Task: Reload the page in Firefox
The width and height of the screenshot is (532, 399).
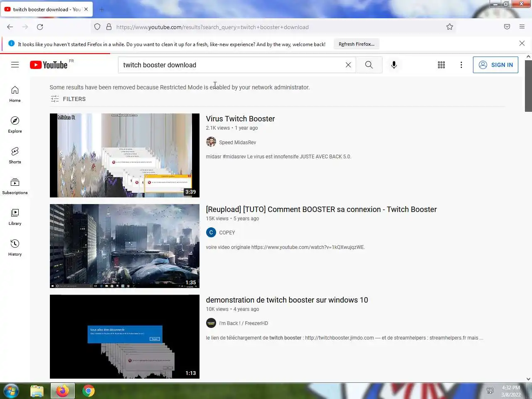Action: 40,27
